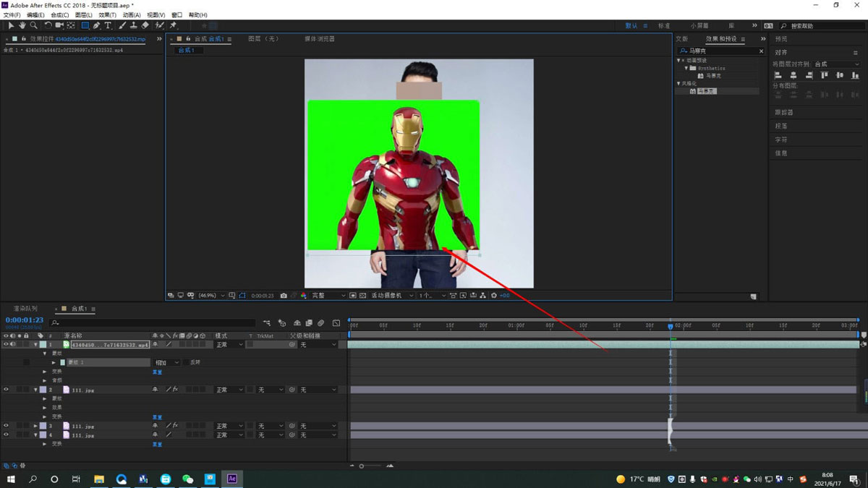868x488 pixels.
Task: Hide layer 2 111.jpg with eye toggle
Action: click(7, 390)
